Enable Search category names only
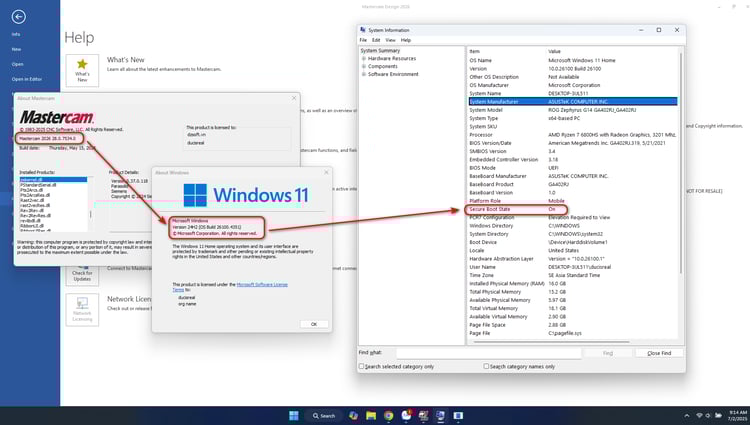 coord(486,366)
